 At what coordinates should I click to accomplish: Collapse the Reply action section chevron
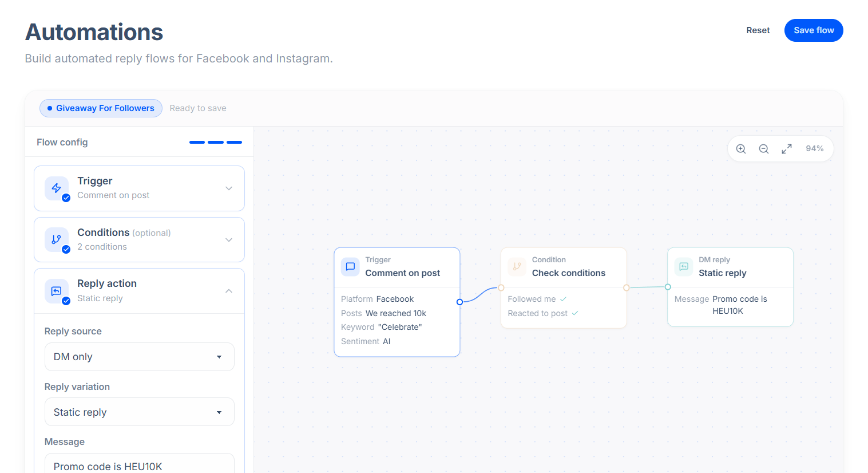click(229, 291)
